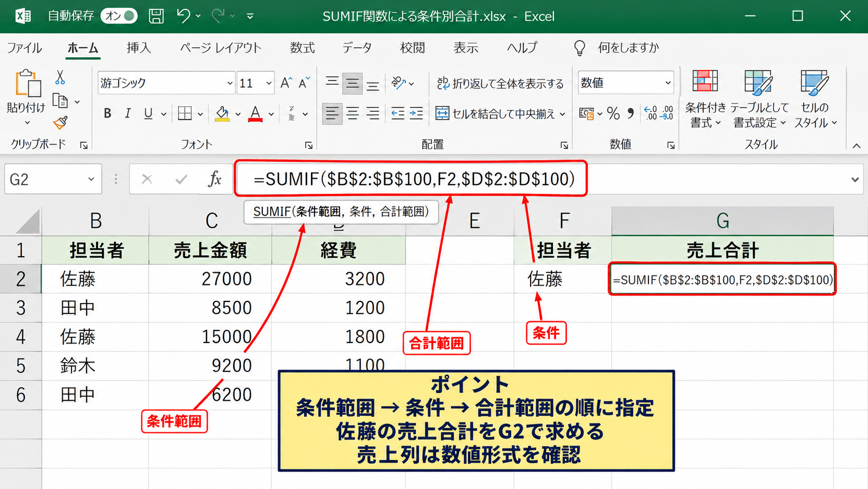Click the align right icon
868x489 pixels.
coord(373,113)
